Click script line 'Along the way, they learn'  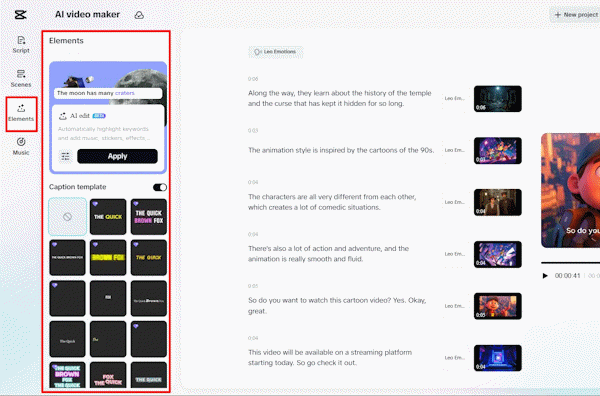point(339,98)
